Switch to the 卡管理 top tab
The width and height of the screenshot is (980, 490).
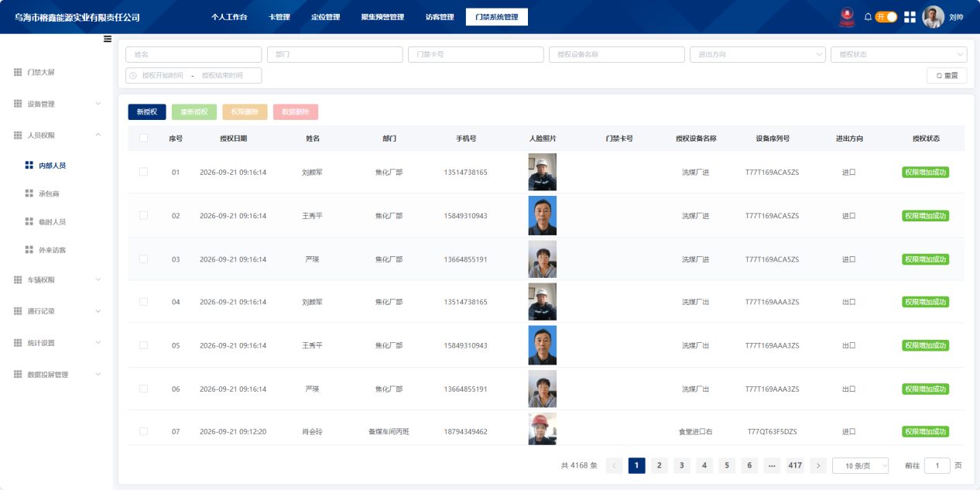point(279,17)
